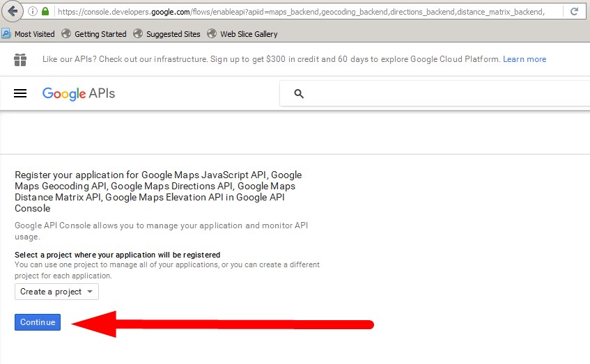Click the Google APIs logo
This screenshot has width=590, height=364.
point(78,94)
